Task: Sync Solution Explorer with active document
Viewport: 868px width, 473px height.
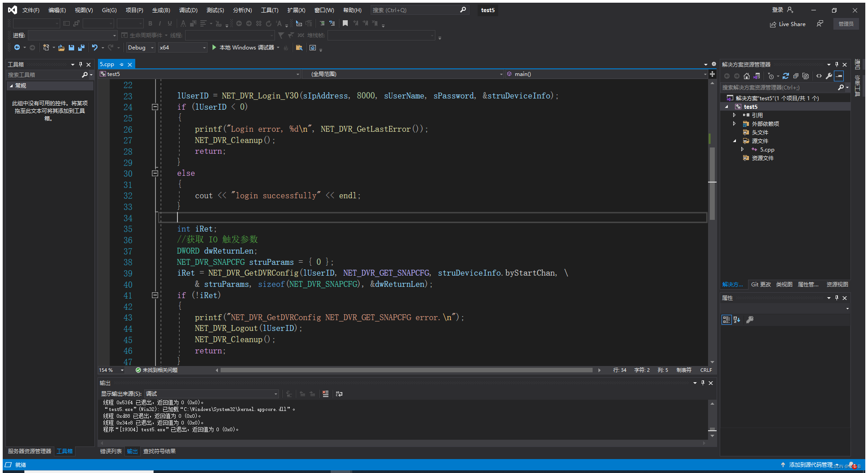Action: tap(757, 76)
